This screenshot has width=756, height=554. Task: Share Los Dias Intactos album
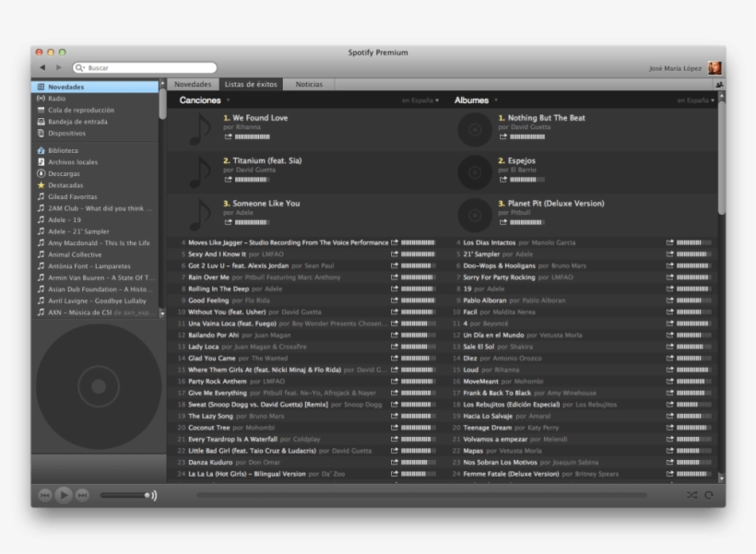pos(669,242)
